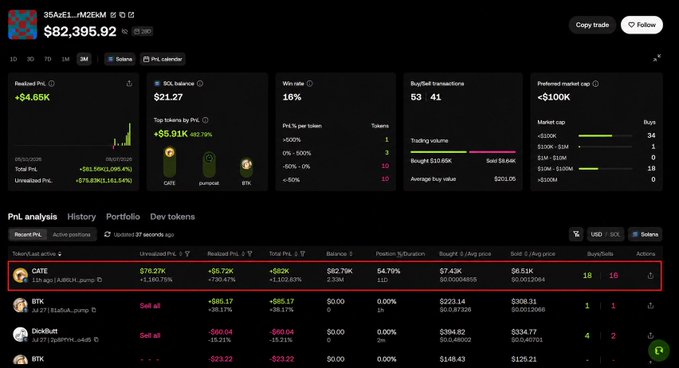Select the 3D time range
Screen dimensions: 679x368
click(x=30, y=59)
